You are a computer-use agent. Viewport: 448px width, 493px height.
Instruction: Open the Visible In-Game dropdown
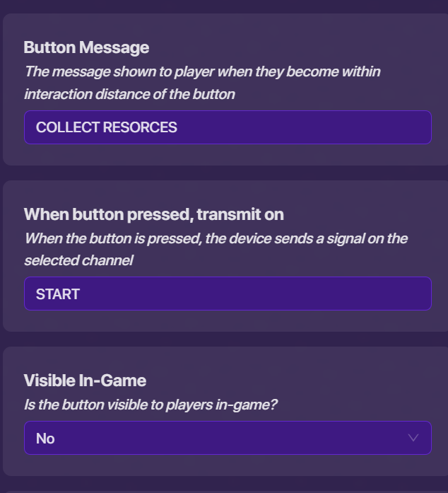click(228, 439)
